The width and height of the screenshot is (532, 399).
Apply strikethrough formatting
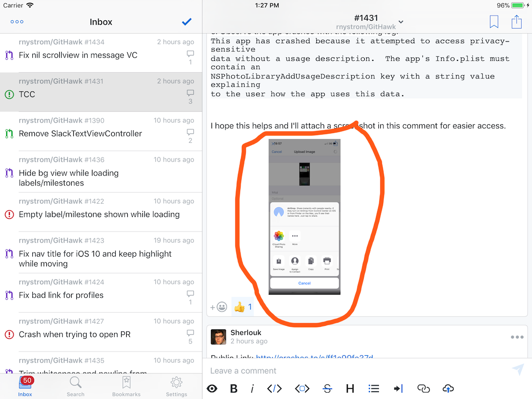click(327, 388)
